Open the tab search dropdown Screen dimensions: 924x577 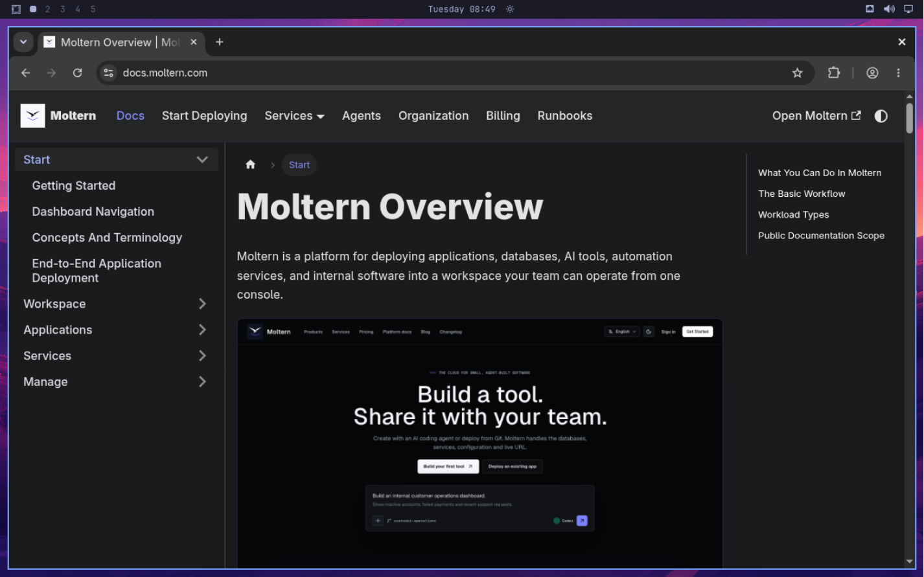pyautogui.click(x=23, y=42)
